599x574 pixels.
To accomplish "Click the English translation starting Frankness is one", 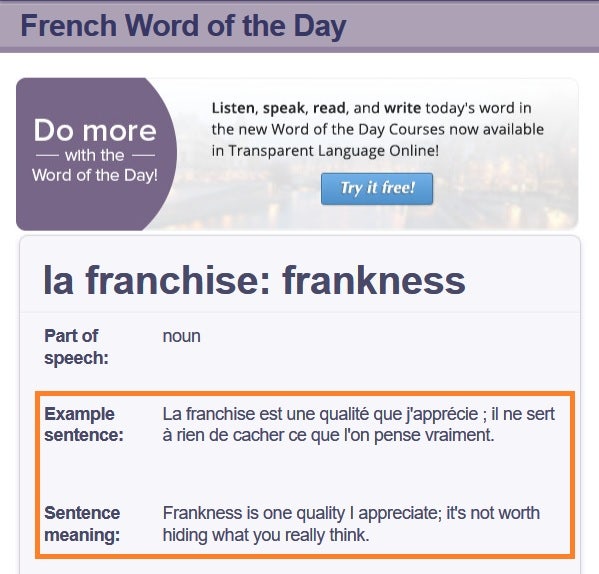I will (351, 524).
